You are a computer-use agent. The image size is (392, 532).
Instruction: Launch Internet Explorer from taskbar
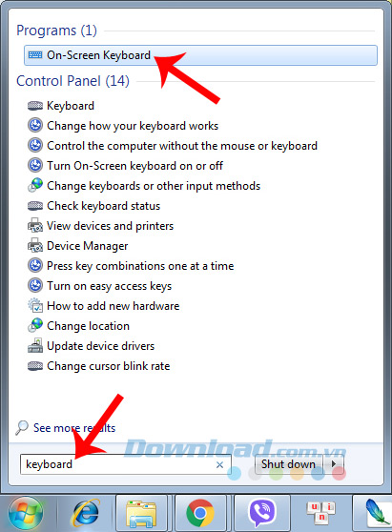point(85,513)
